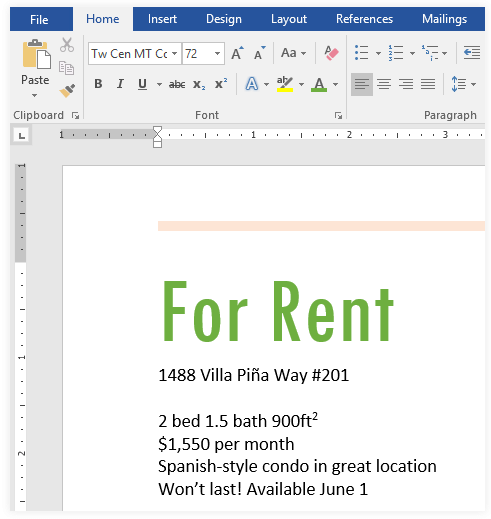Switch to the Mailings tab
This screenshot has width=491, height=519.
pos(444,19)
